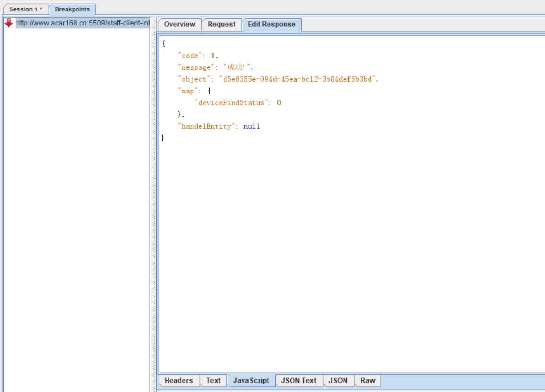This screenshot has width=545, height=392.
Task: Click the null value of handelEntity
Action: pos(252,126)
